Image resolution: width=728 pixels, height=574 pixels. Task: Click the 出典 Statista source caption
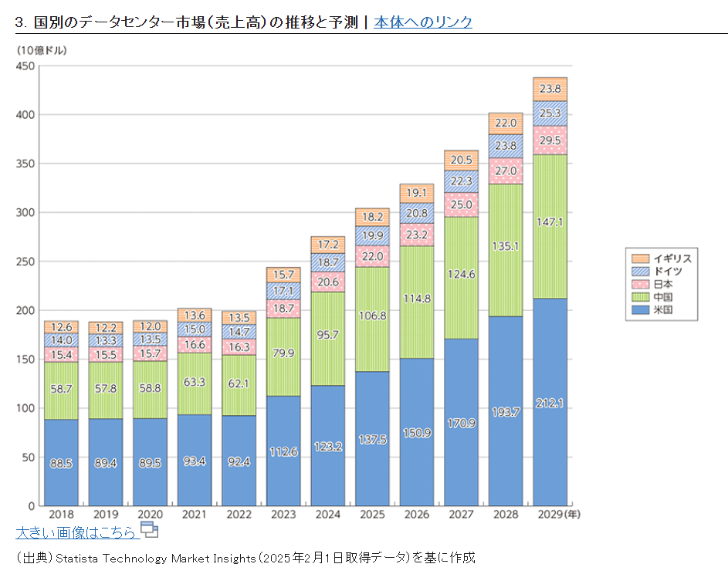(245, 557)
